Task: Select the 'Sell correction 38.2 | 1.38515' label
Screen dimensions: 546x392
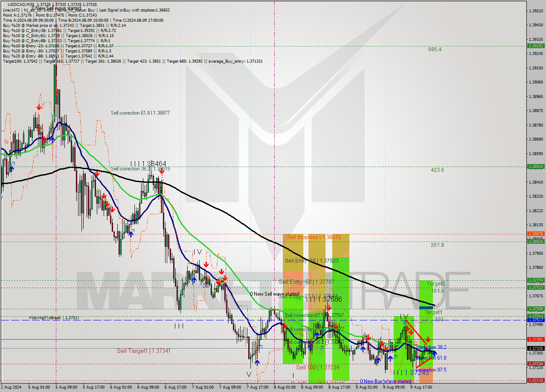Action: [x=140, y=169]
